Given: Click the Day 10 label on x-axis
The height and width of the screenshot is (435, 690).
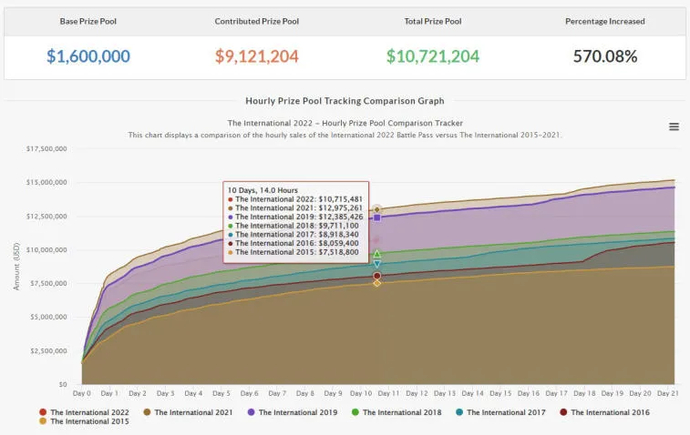Looking at the screenshot, I should tap(362, 394).
